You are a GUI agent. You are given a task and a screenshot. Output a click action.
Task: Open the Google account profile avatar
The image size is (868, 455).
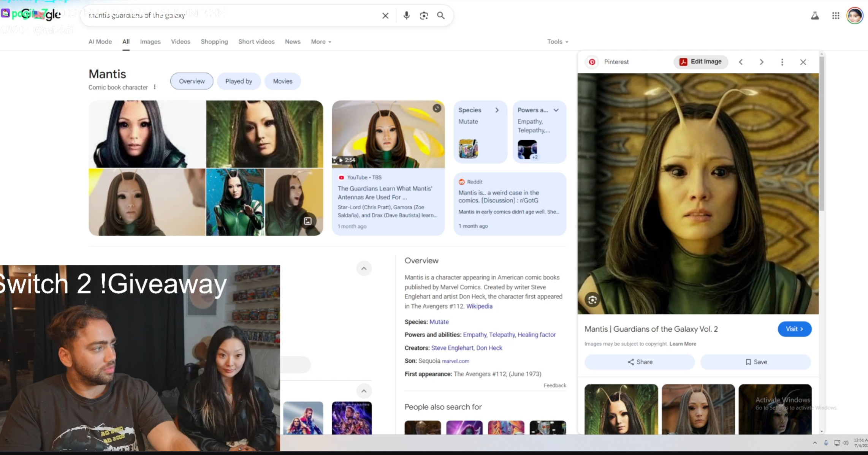point(855,16)
